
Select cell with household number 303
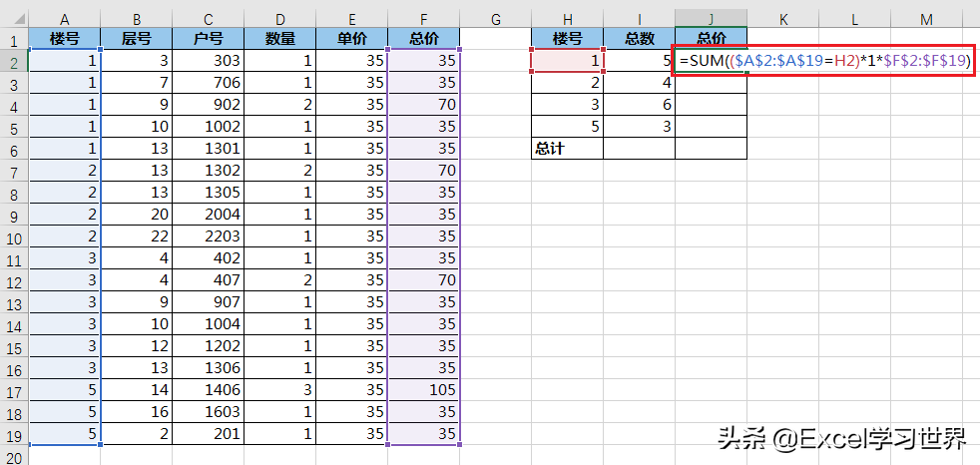point(209,61)
